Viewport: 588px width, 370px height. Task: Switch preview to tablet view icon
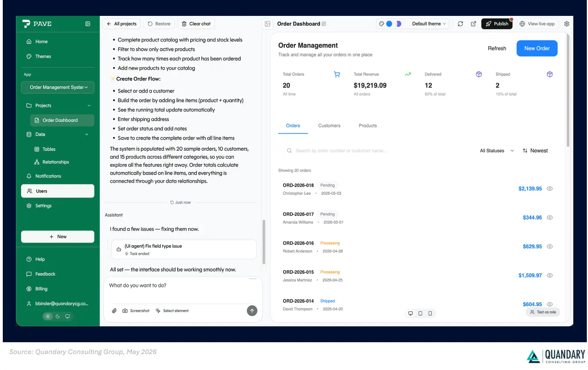420,314
